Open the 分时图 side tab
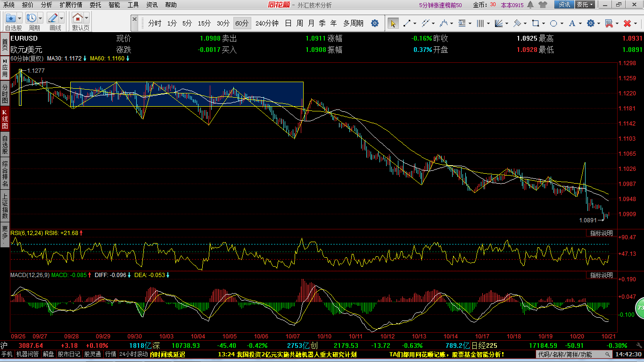The height and width of the screenshot is (362, 644). tap(5, 94)
